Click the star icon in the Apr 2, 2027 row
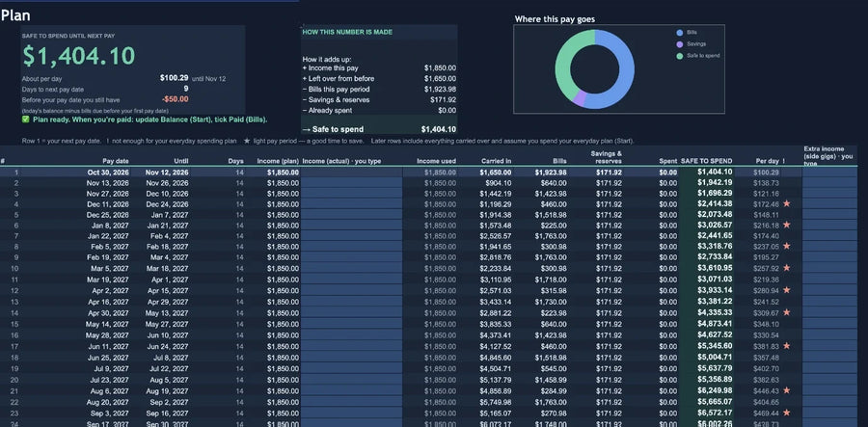Screen dimensions: 868x427 (x=787, y=290)
